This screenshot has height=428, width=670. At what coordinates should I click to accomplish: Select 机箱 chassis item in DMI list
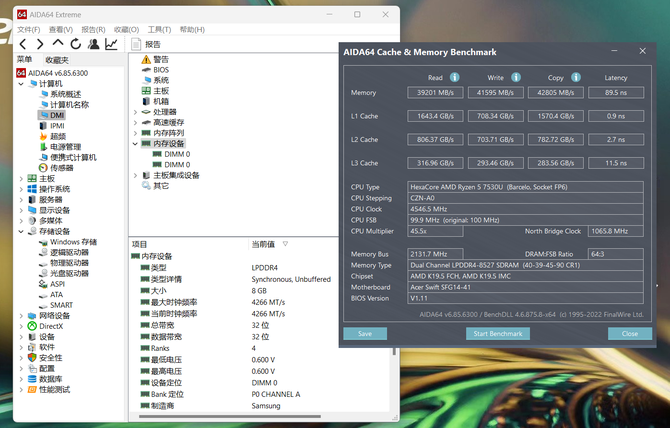point(156,101)
